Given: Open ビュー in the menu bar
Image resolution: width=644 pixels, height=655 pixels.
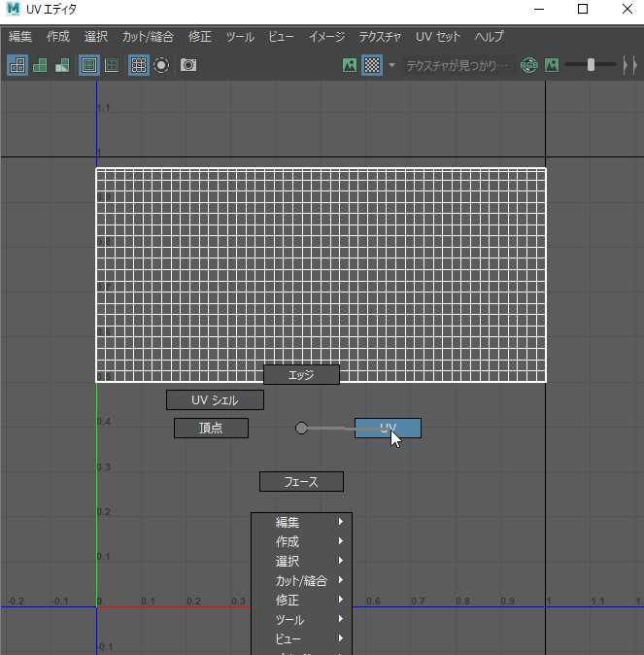Looking at the screenshot, I should coord(281,37).
